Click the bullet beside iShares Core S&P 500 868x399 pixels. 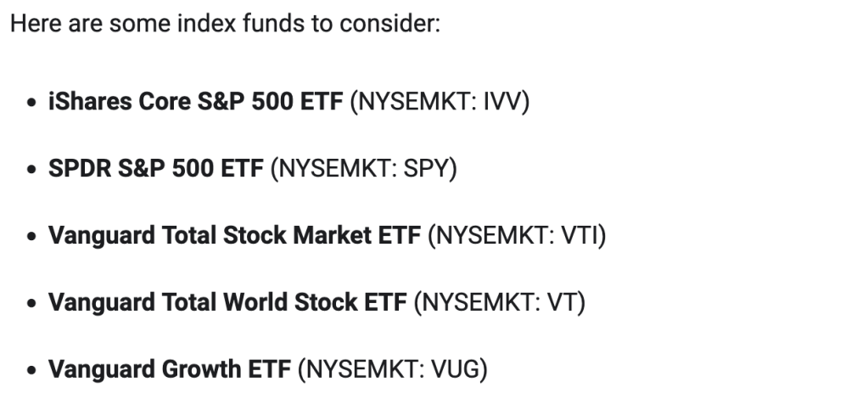tap(31, 103)
